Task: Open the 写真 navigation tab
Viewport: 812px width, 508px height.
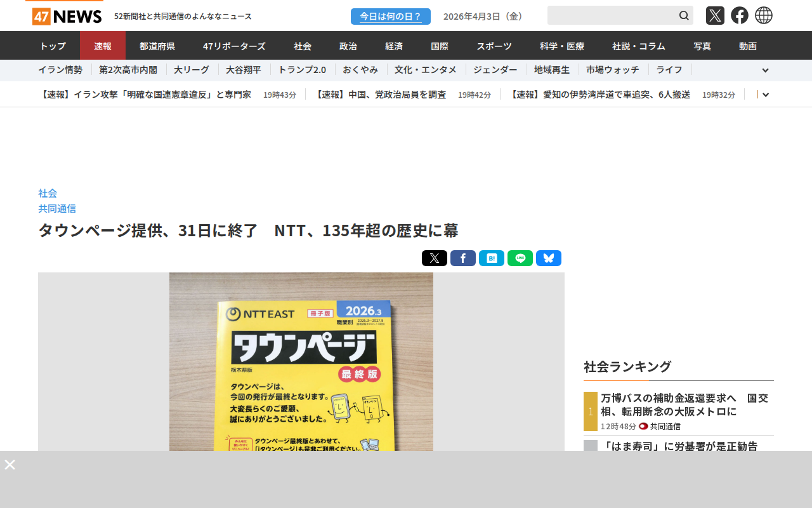Action: [702, 46]
